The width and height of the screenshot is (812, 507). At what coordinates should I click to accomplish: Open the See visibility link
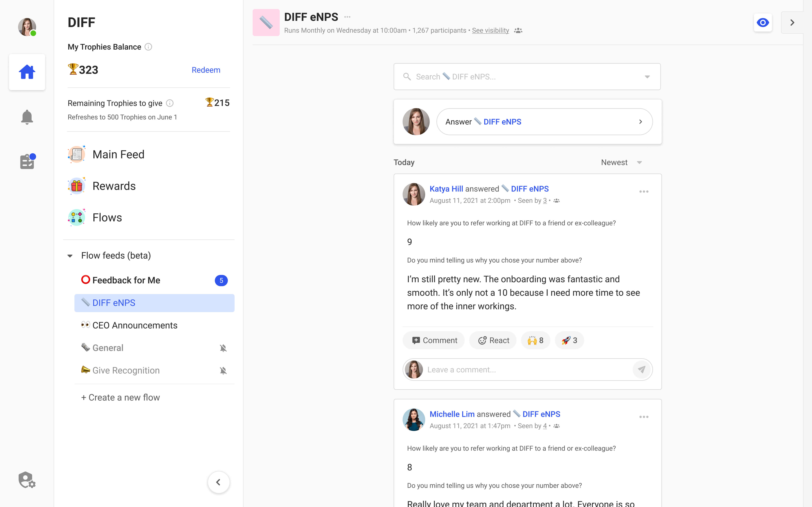[x=490, y=30]
